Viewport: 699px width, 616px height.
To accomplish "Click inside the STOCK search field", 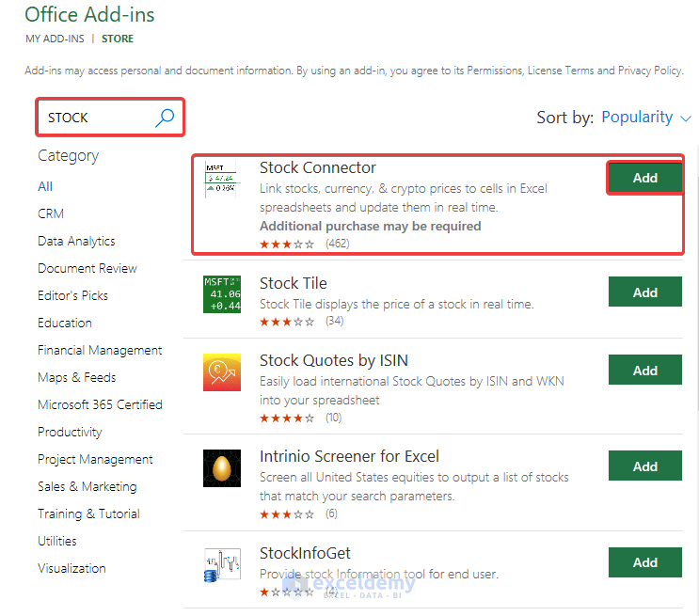I will click(x=94, y=118).
